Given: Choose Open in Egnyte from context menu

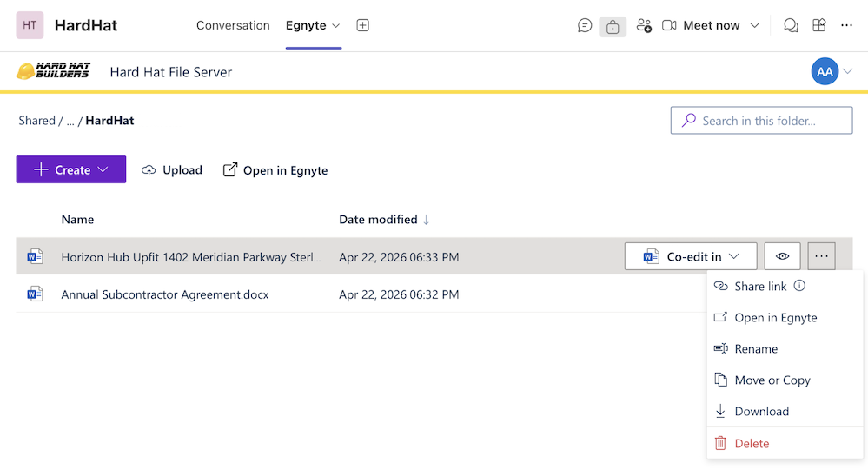Looking at the screenshot, I should tap(785, 318).
